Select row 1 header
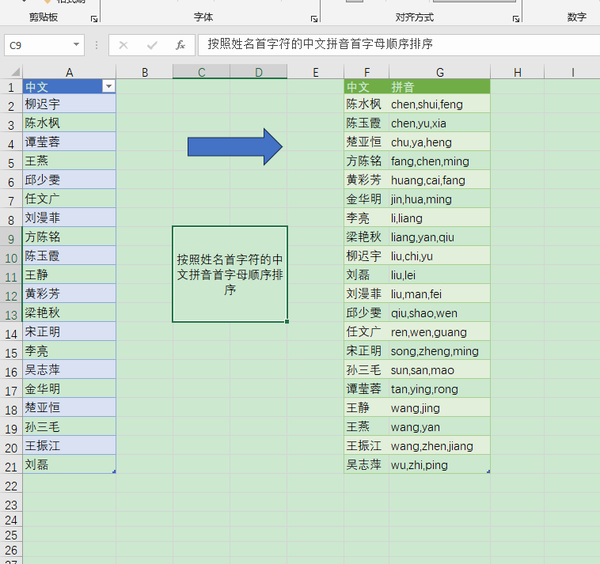Viewport: 600px width, 564px height. pos(11,87)
